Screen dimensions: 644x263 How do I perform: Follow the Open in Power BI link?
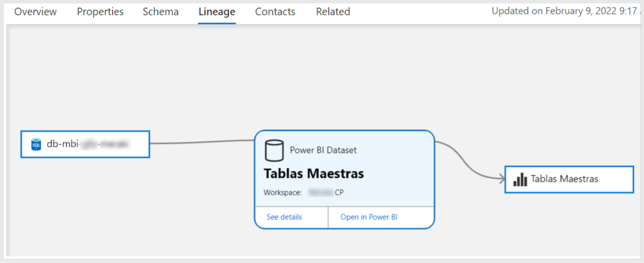pyautogui.click(x=369, y=217)
